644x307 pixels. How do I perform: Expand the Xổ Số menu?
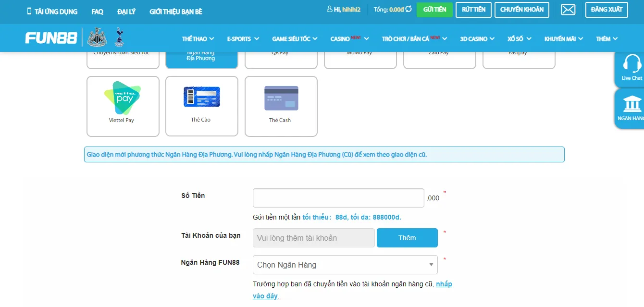pos(520,39)
